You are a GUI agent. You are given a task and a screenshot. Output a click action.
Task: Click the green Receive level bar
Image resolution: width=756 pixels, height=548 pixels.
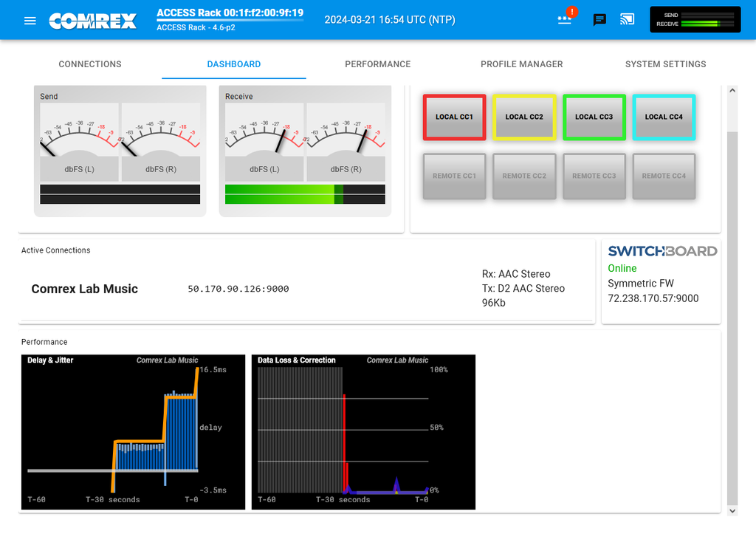(305, 194)
